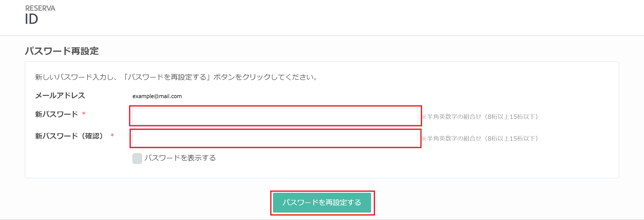Click the example@mail.com email text
Image resolution: width=644 pixels, height=220 pixels.
click(157, 96)
